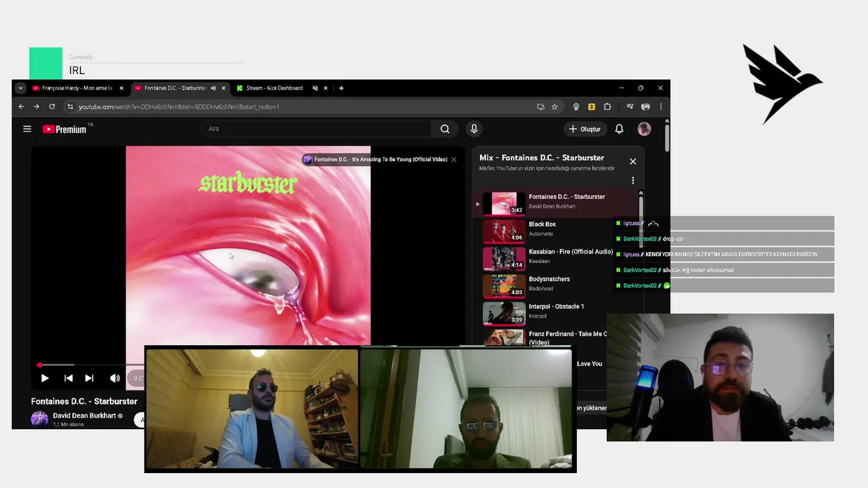The image size is (868, 488).
Task: Open the It's Amazing To Be Young suggestion
Action: pos(375,159)
